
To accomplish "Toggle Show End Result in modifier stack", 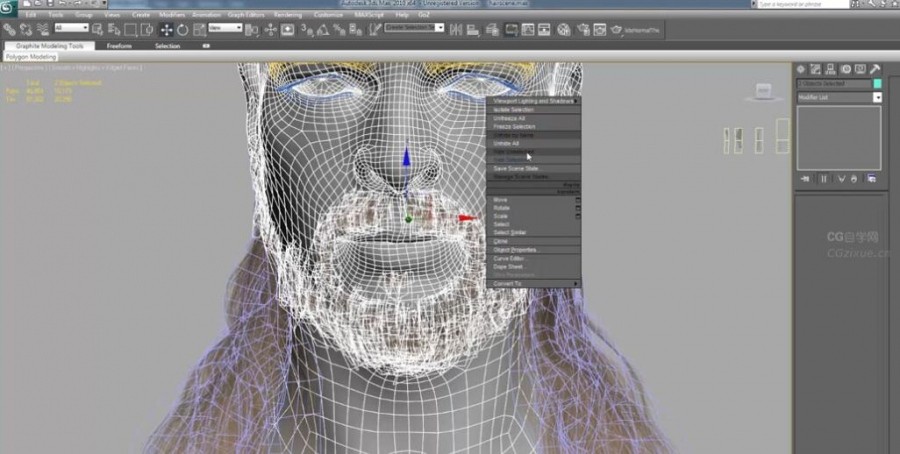I will point(824,179).
